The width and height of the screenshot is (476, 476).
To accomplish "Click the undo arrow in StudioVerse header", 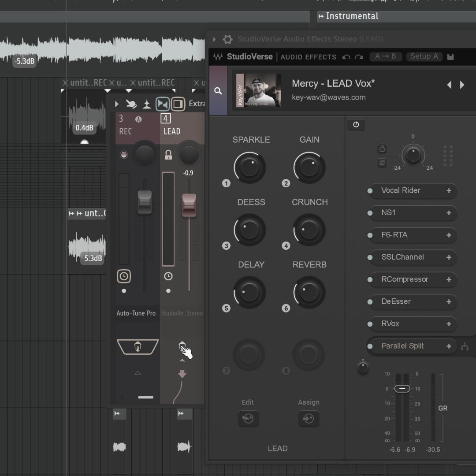I will (x=346, y=57).
